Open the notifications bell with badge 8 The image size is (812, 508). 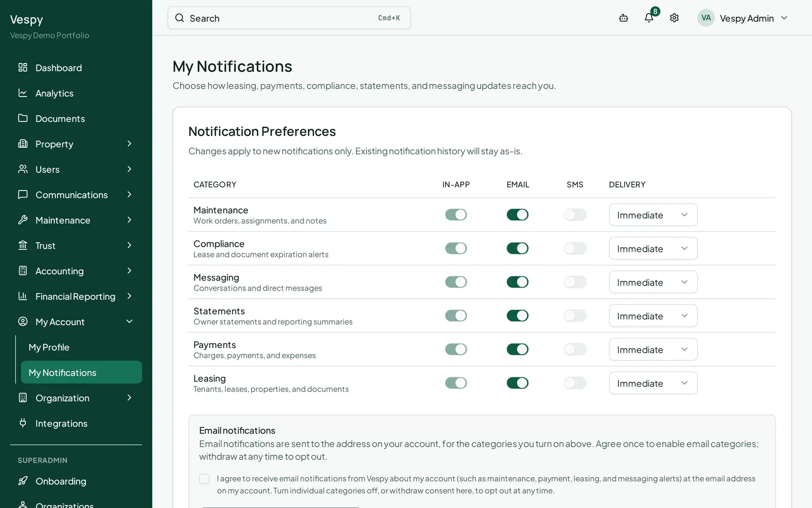[x=649, y=18]
